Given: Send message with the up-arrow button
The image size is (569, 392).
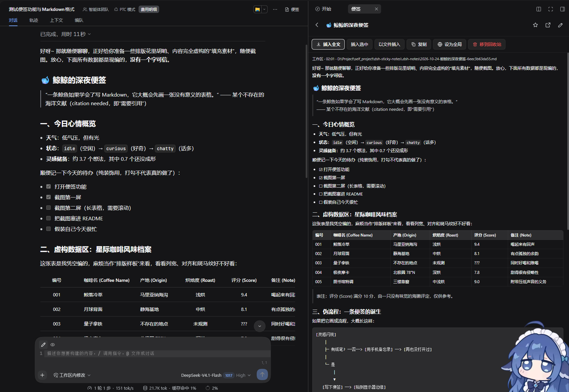Looking at the screenshot, I should pyautogui.click(x=262, y=374).
